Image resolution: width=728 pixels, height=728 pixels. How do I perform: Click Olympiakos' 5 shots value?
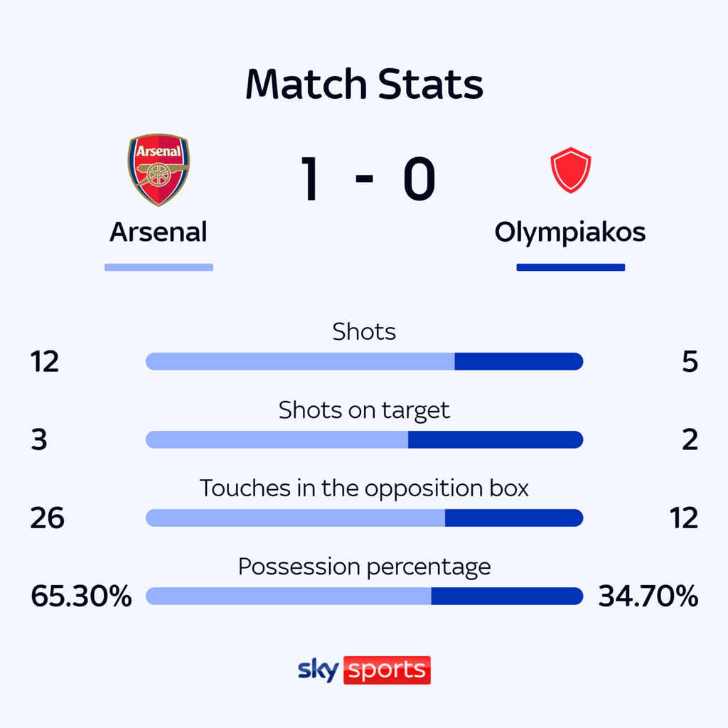click(x=690, y=363)
